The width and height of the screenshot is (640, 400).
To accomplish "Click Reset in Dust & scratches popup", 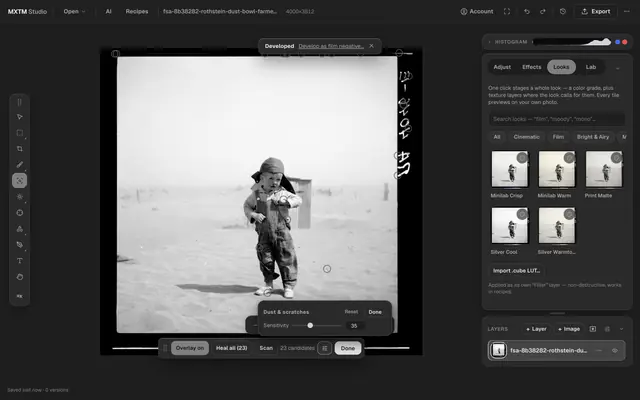I will pyautogui.click(x=351, y=312).
